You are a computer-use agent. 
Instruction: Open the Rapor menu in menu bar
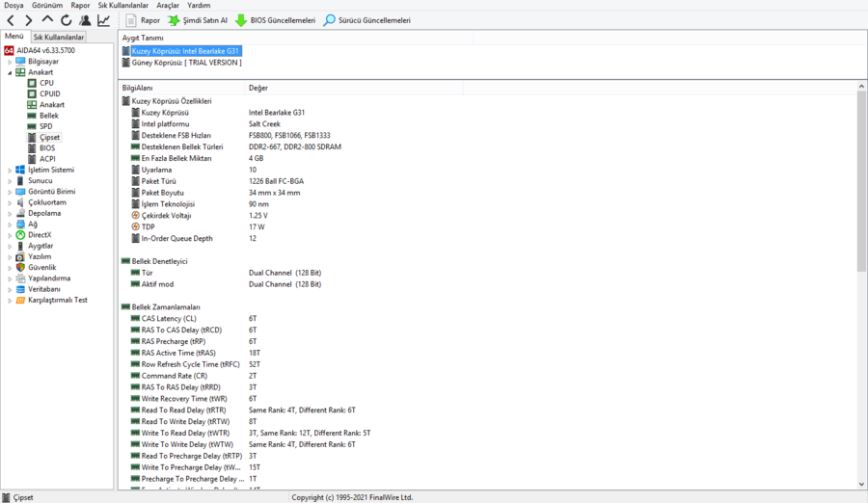[80, 5]
